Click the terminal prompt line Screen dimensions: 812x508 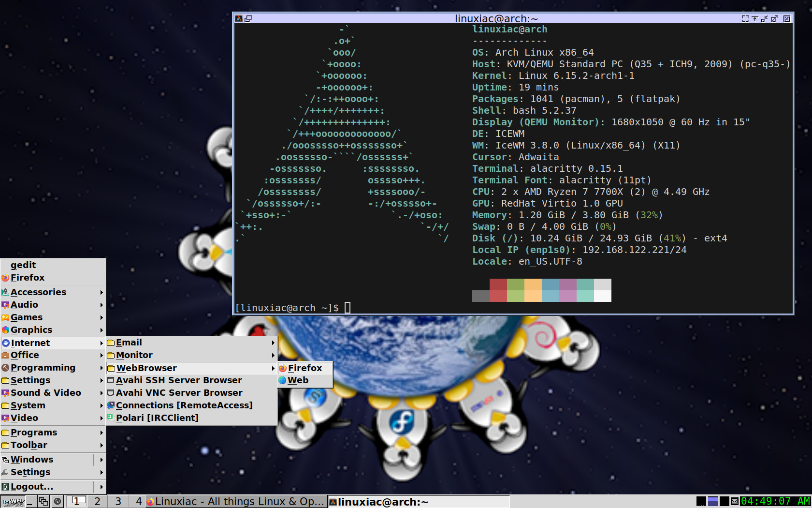[x=293, y=308]
